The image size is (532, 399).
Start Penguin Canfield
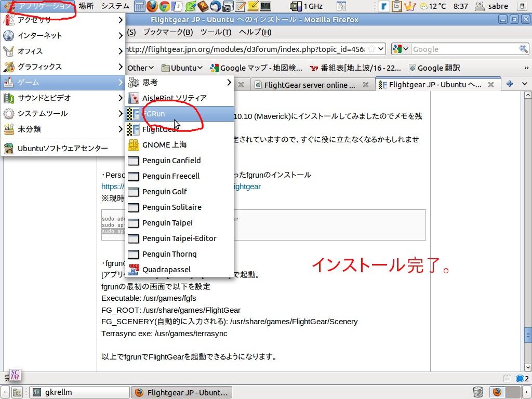179,161
